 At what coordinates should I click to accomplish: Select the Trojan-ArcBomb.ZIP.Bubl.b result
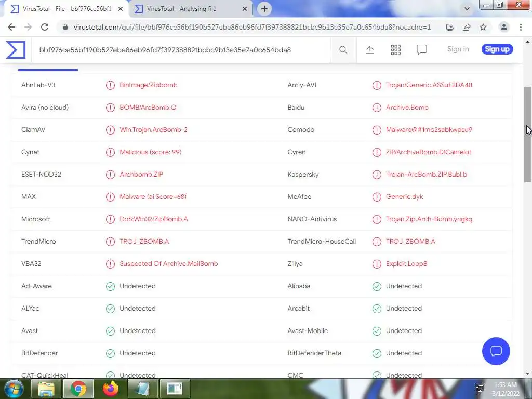pos(427,175)
